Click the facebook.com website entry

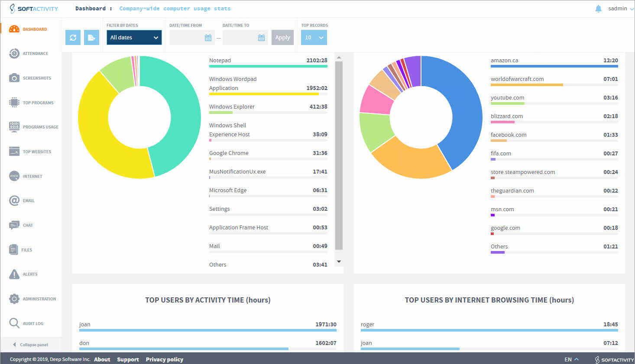point(554,136)
